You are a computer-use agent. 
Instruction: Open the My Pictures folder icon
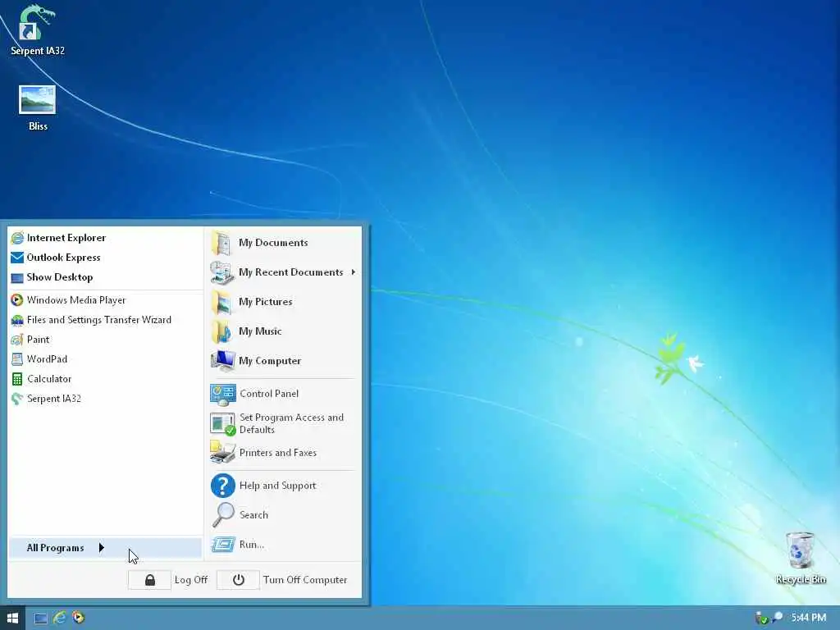tap(221, 302)
